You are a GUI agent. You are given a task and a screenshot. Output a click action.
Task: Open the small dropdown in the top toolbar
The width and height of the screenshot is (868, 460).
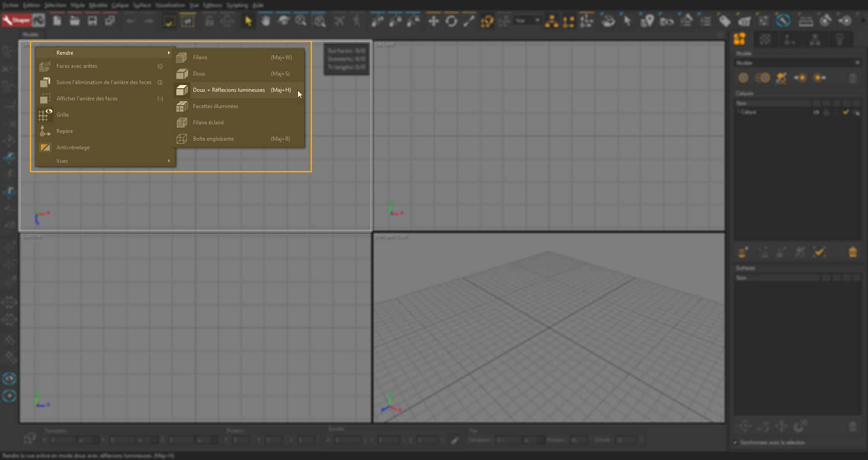pos(528,20)
